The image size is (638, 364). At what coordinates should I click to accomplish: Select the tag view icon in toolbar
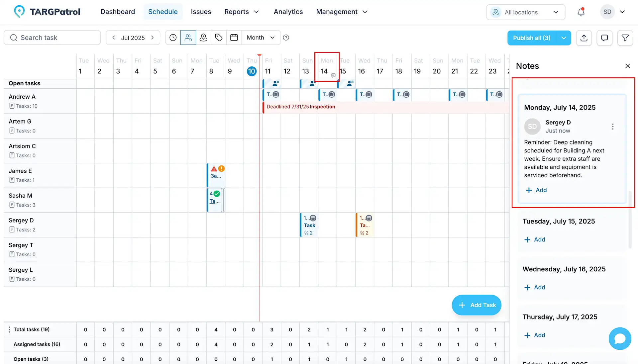219,38
